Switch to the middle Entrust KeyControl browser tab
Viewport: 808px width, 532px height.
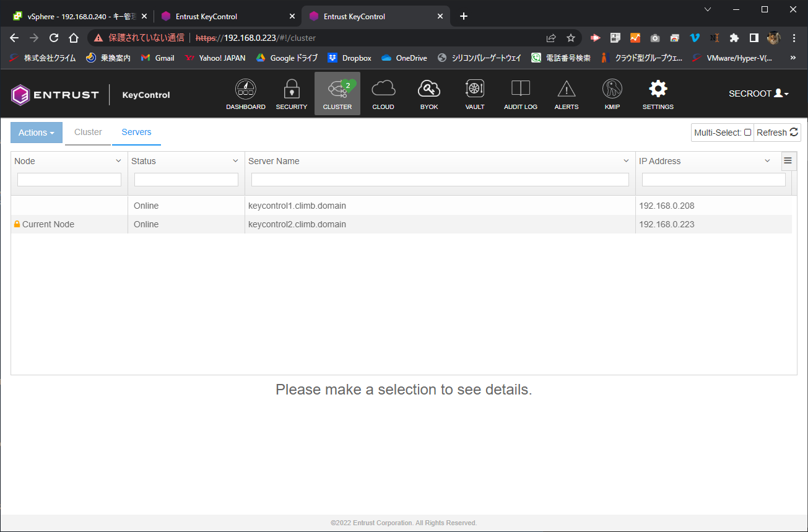click(x=227, y=16)
